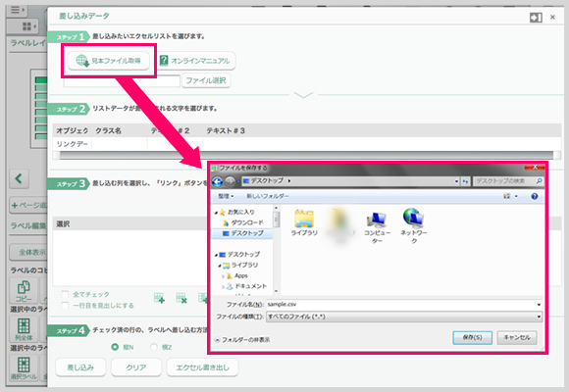Screen dimensions: 569x392
Task: Select the 縦N radio button
Action: tap(115, 347)
